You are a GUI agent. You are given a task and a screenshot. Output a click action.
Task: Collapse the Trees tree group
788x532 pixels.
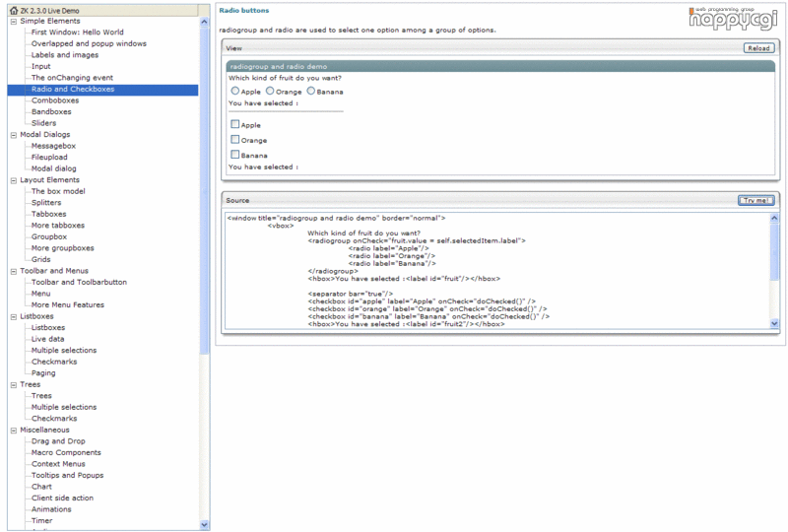tap(14, 385)
